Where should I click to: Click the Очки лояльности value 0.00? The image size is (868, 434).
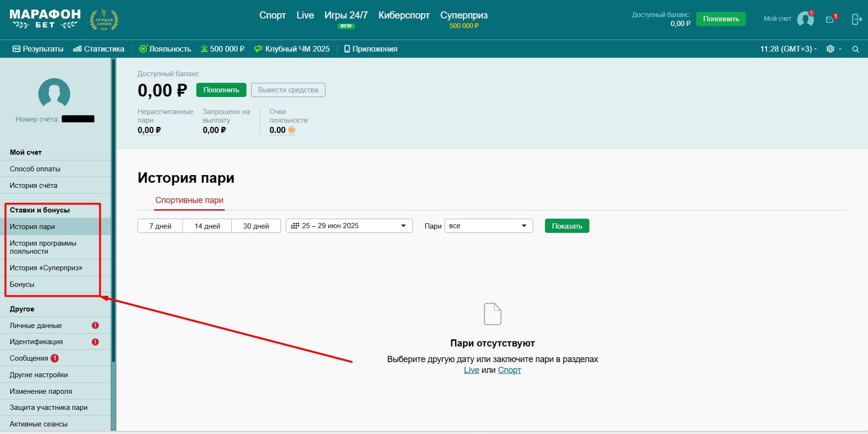(x=278, y=130)
